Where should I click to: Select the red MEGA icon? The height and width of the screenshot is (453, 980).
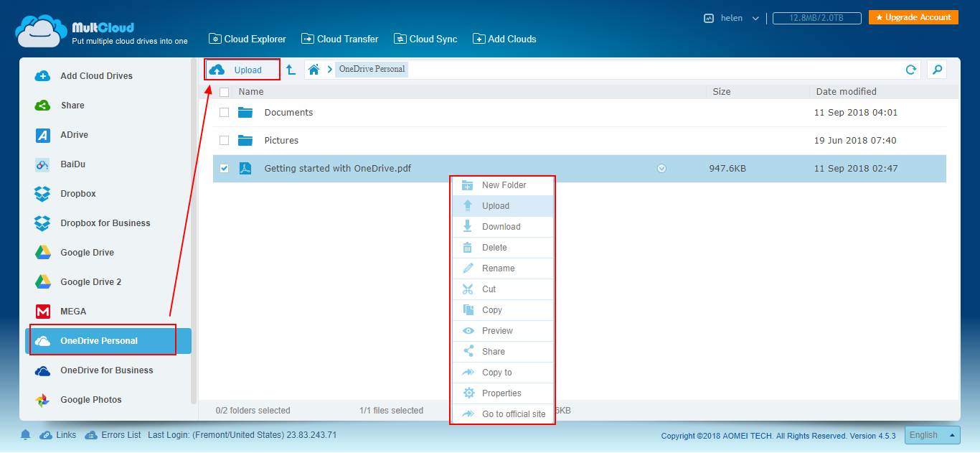pos(42,312)
